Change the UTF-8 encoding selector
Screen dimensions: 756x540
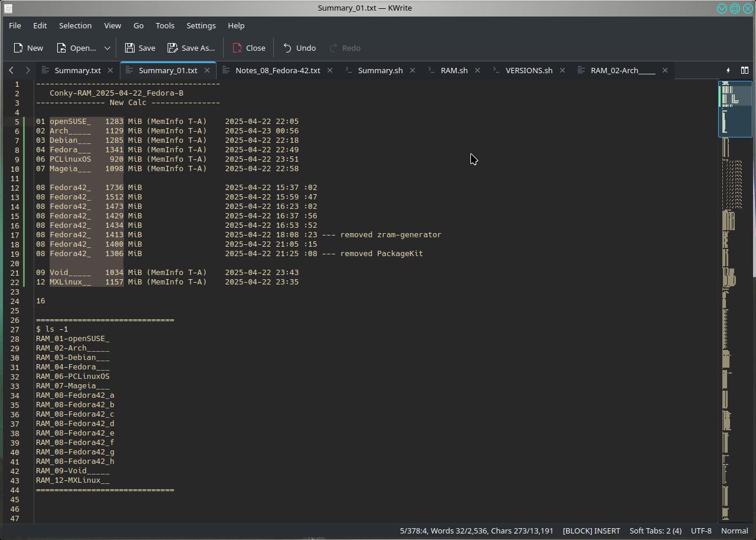(701, 531)
